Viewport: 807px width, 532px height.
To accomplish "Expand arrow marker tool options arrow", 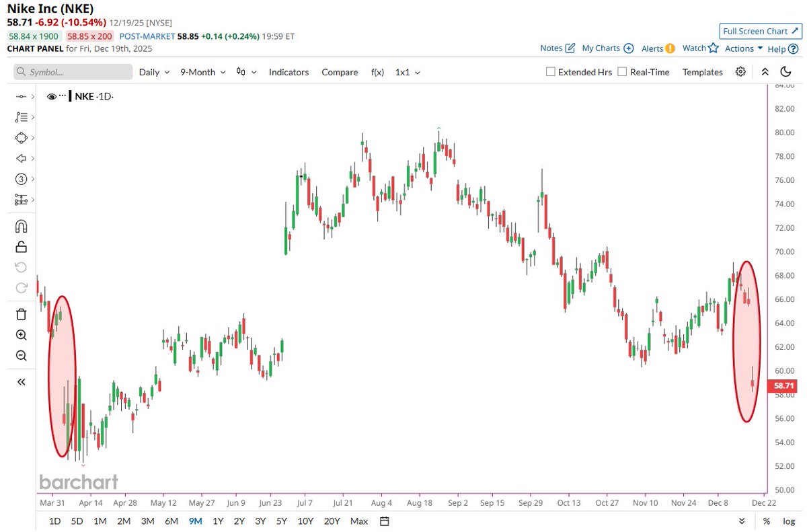I will click(32, 159).
